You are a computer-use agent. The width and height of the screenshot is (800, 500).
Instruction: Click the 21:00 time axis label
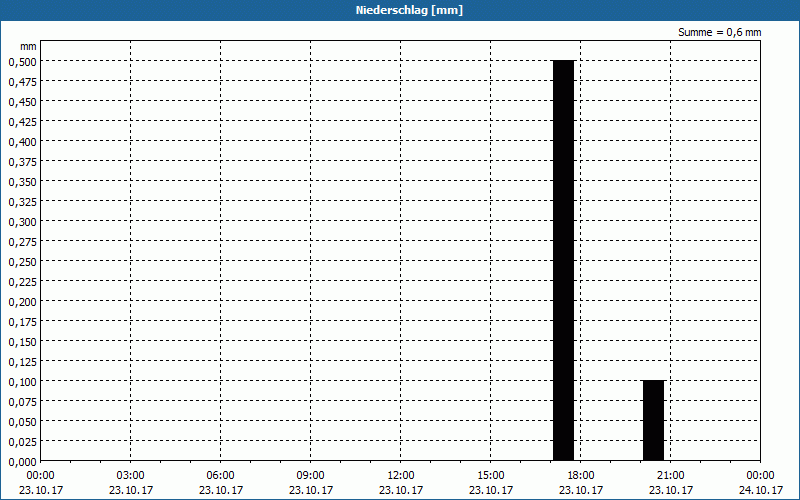[670, 476]
